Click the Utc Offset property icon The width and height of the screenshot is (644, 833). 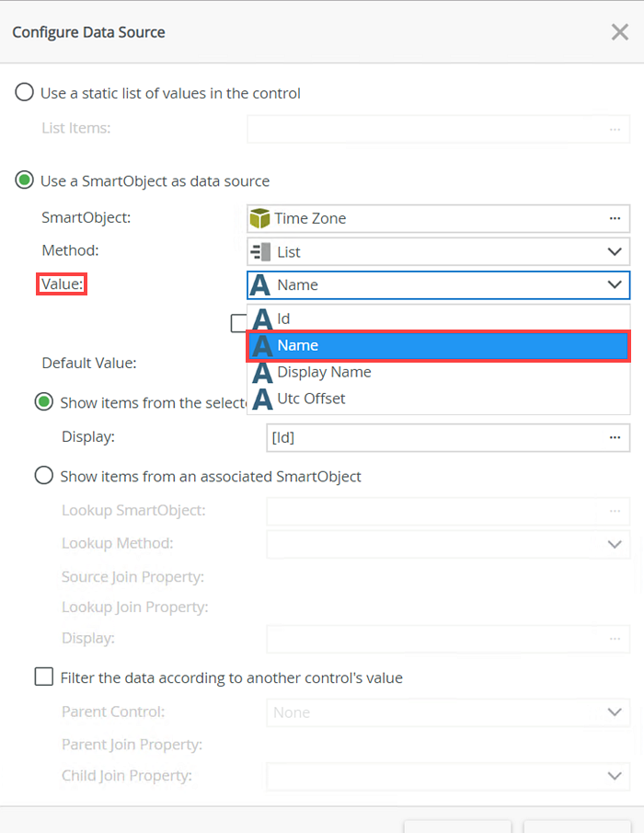pyautogui.click(x=263, y=399)
